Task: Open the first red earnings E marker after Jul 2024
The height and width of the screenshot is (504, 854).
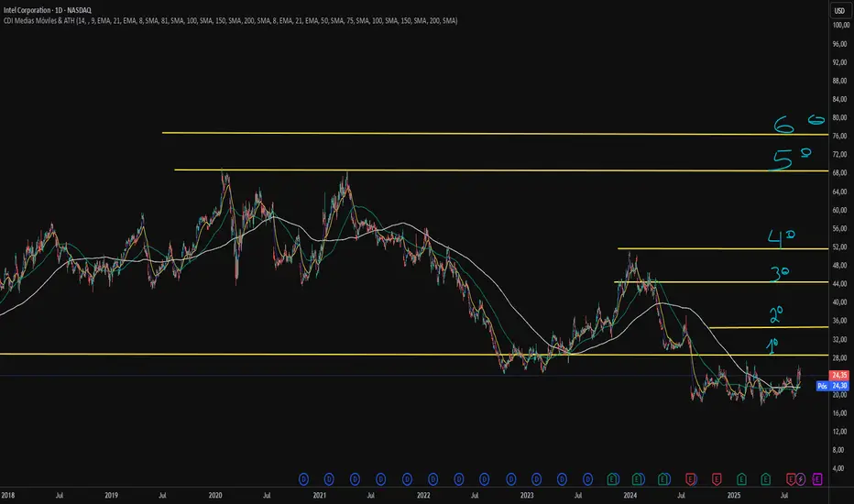Action: tap(690, 479)
